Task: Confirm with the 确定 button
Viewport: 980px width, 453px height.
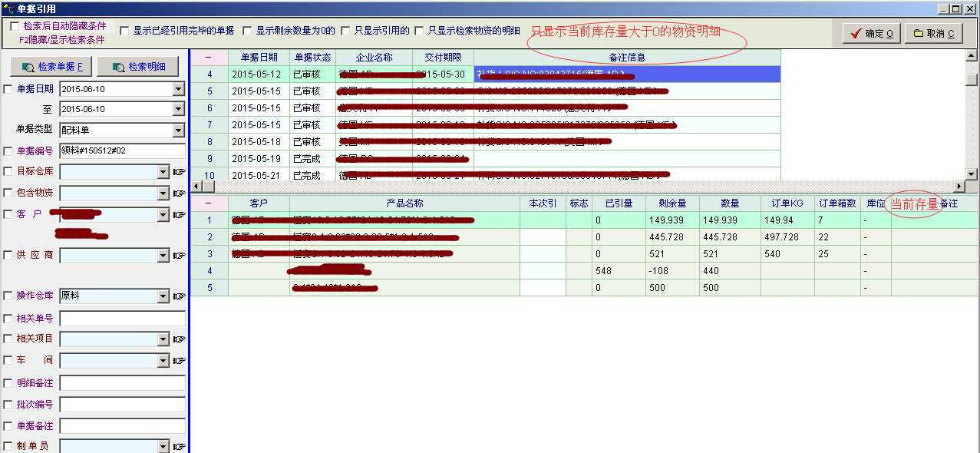Action: [871, 33]
